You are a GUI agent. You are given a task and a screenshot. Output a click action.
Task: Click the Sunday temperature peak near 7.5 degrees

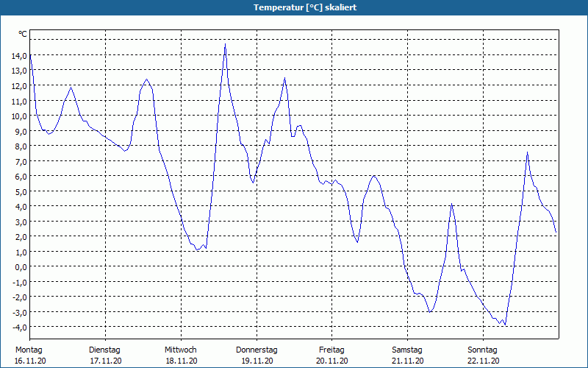tap(527, 152)
